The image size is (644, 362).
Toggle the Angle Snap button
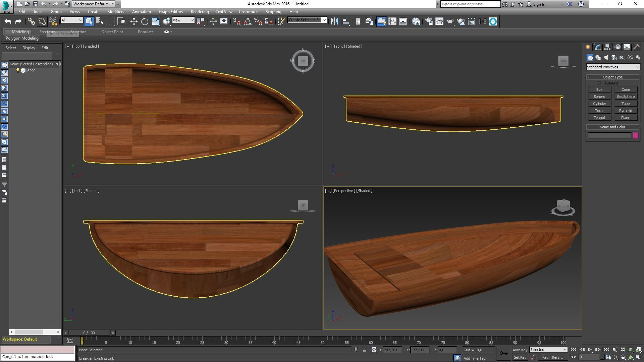click(x=247, y=21)
